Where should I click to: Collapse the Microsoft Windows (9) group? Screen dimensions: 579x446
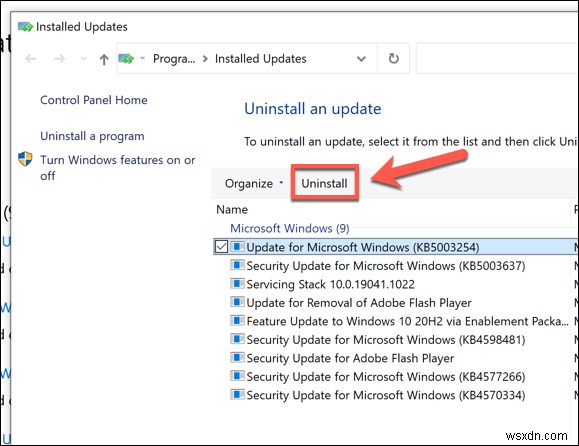coord(290,228)
